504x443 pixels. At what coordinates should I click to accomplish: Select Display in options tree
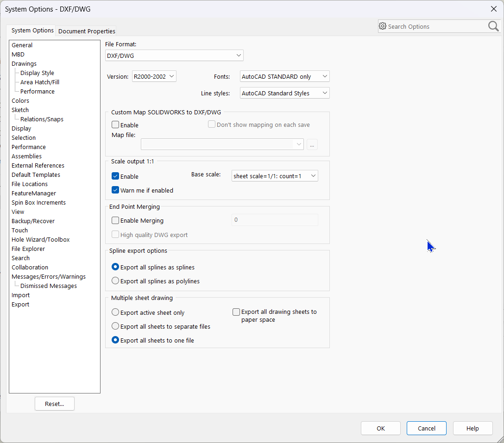pos(21,129)
